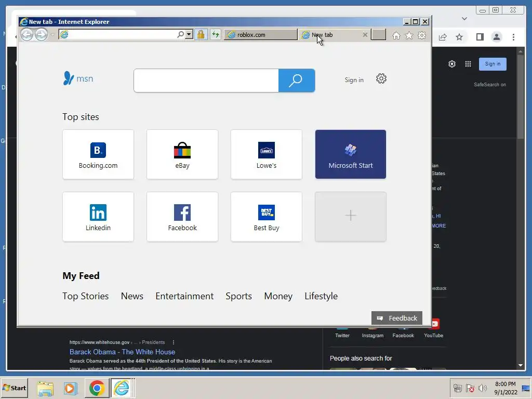Open Windows Media Player from the taskbar
This screenshot has width=532, height=399.
click(71, 388)
